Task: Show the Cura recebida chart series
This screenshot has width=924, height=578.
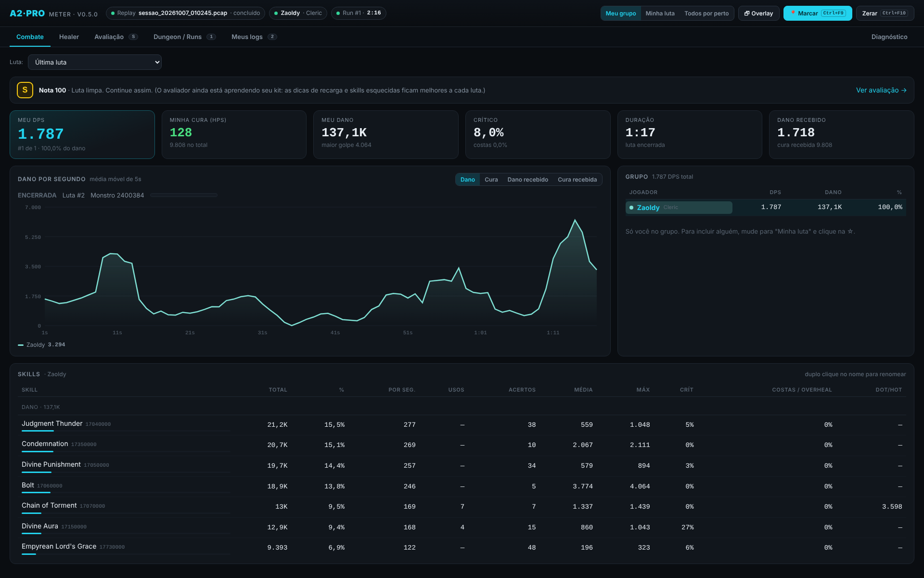Action: click(x=577, y=180)
